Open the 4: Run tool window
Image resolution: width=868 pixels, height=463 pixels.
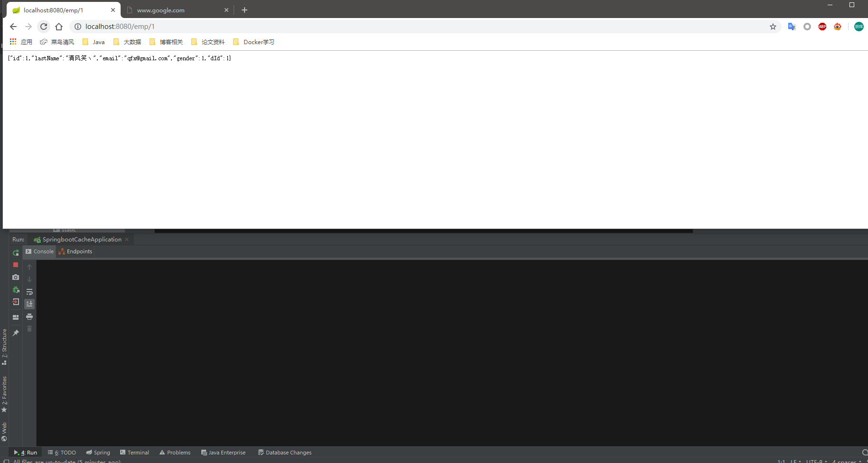tap(25, 453)
